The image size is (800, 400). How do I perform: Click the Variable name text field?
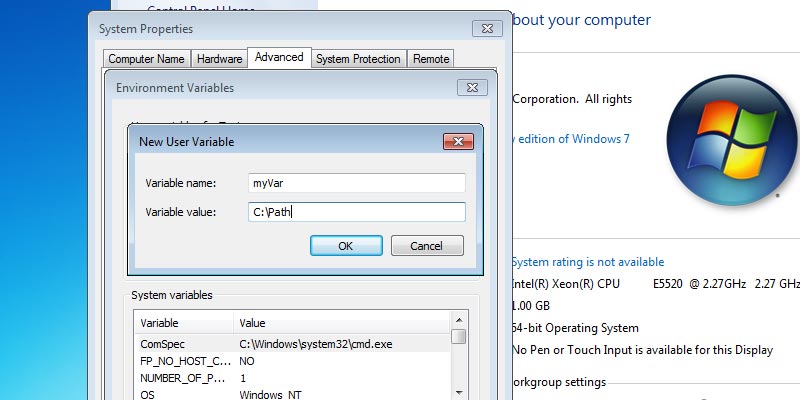356,183
